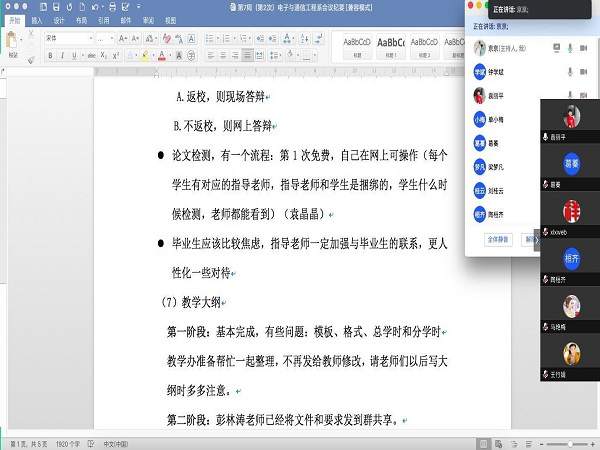Switch to the 设计 ribbon tab
Viewport: 600px width, 450px height.
tap(59, 21)
